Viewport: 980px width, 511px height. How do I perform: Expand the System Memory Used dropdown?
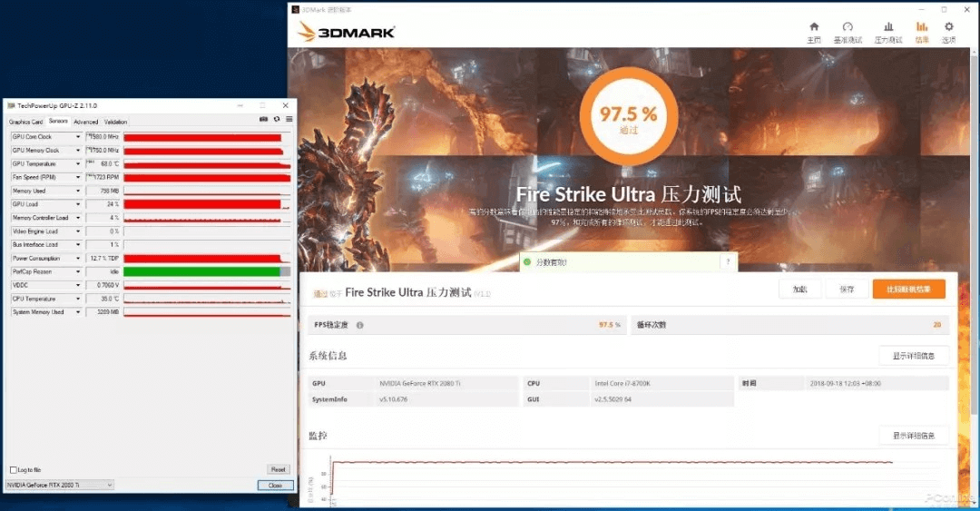tap(78, 312)
